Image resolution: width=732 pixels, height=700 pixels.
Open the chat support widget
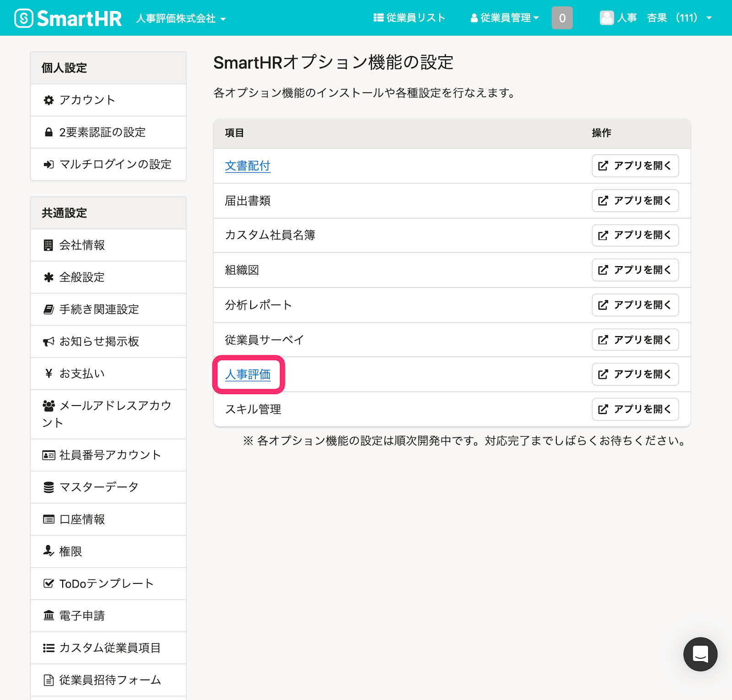(700, 654)
